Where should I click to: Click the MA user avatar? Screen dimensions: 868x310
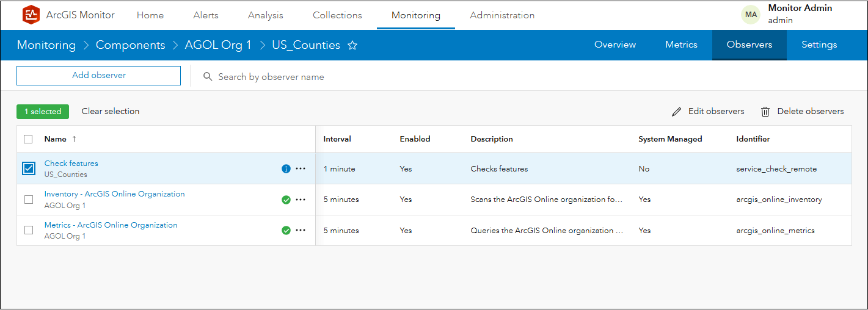(x=751, y=15)
